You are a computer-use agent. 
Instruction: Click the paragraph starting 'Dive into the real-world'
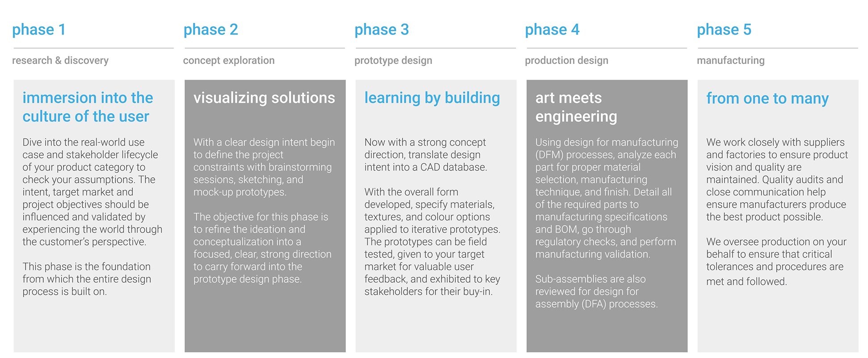click(x=92, y=192)
